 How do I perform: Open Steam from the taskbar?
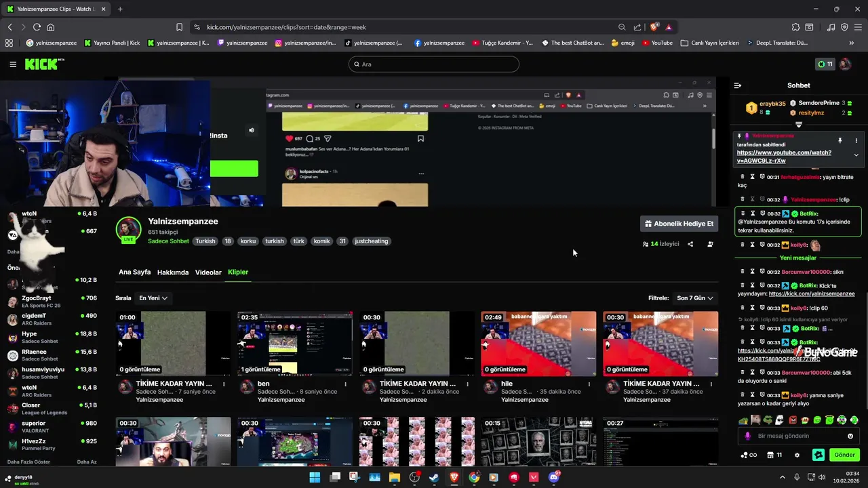click(x=434, y=477)
